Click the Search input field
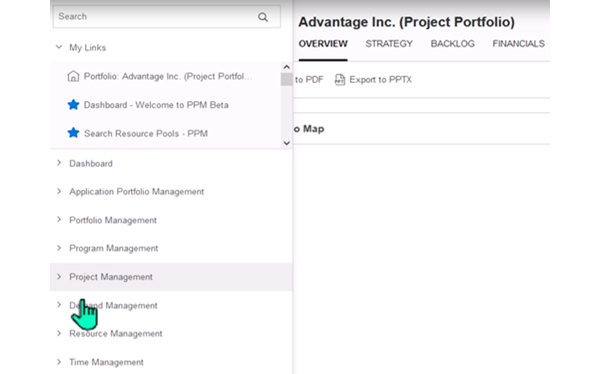Image resolution: width=600 pixels, height=374 pixels. [166, 16]
